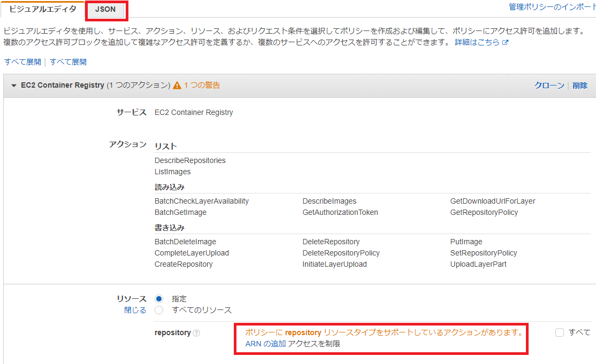596x364 pixels.
Task: Click DescribeImages action
Action: click(330, 201)
